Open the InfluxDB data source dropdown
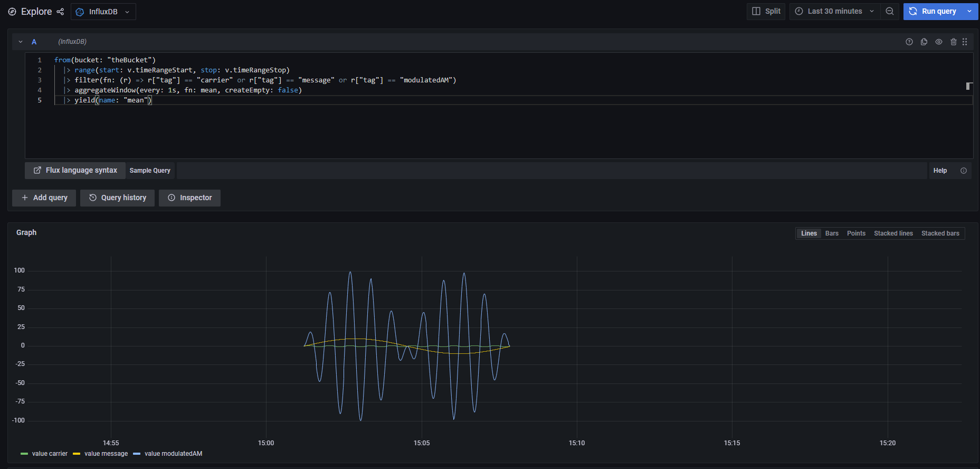The width and height of the screenshot is (980, 469). point(103,12)
